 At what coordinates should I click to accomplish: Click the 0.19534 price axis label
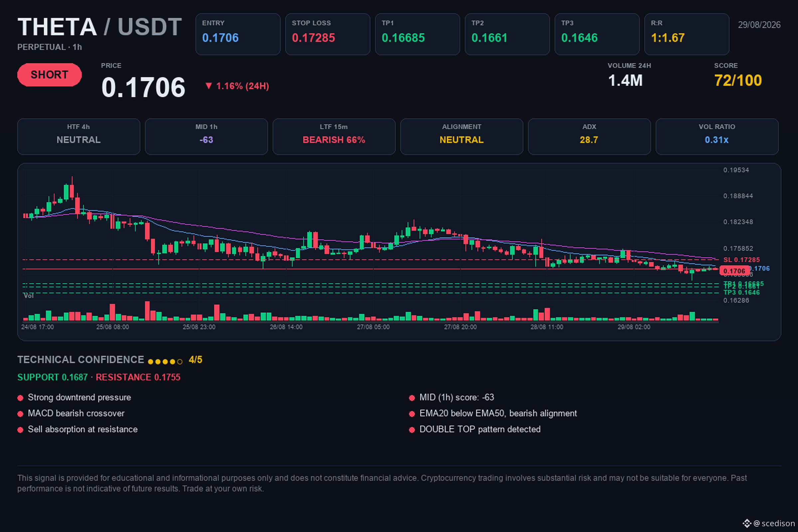736,170
